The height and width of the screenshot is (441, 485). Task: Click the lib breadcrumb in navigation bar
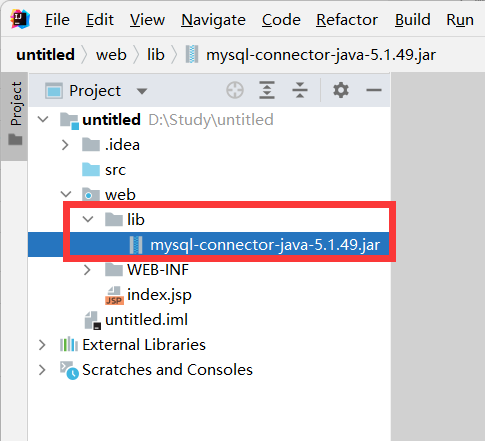coord(156,55)
